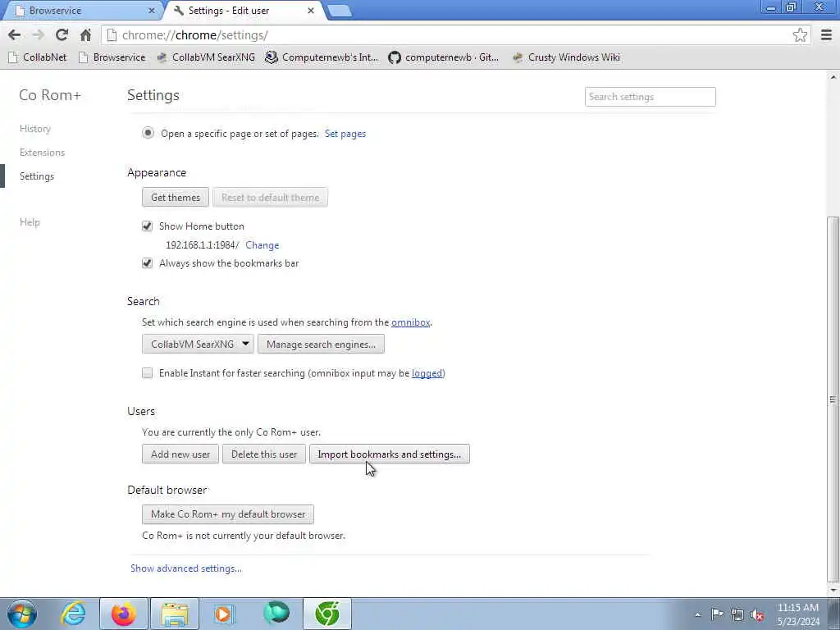
Task: Click the muted volume tray icon
Action: click(757, 615)
